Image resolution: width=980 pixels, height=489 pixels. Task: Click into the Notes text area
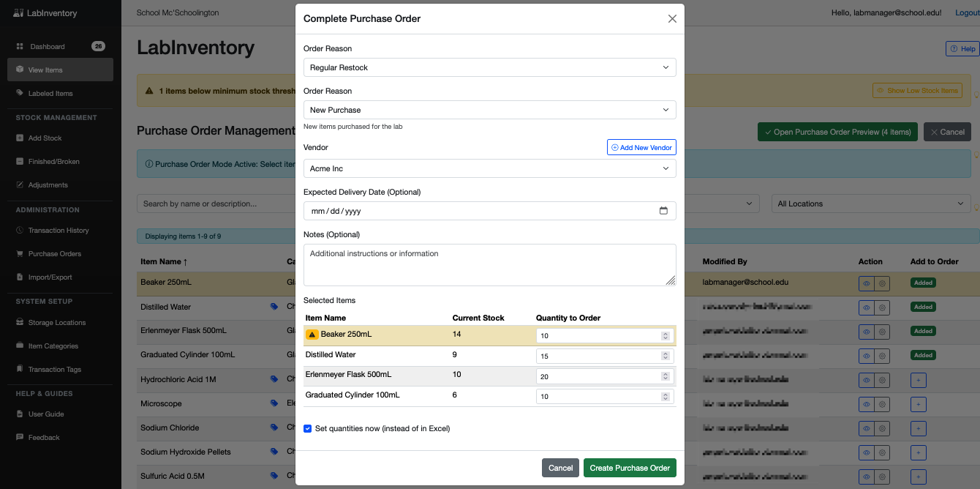click(x=489, y=264)
